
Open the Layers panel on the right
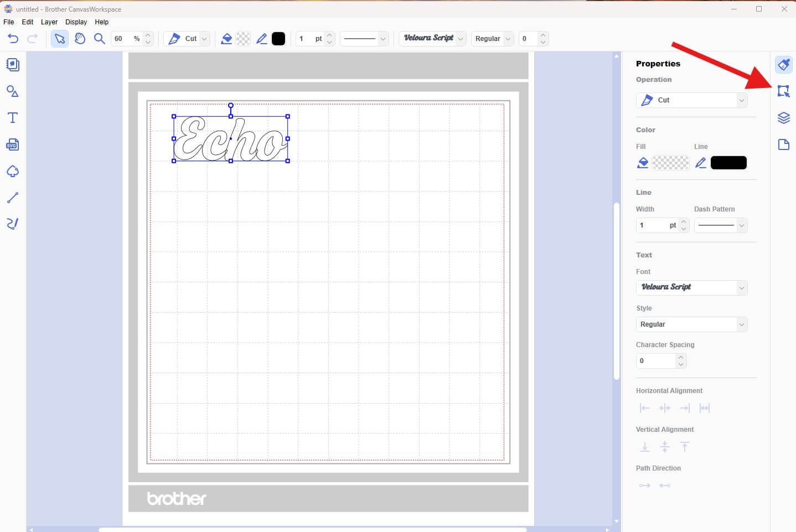784,117
